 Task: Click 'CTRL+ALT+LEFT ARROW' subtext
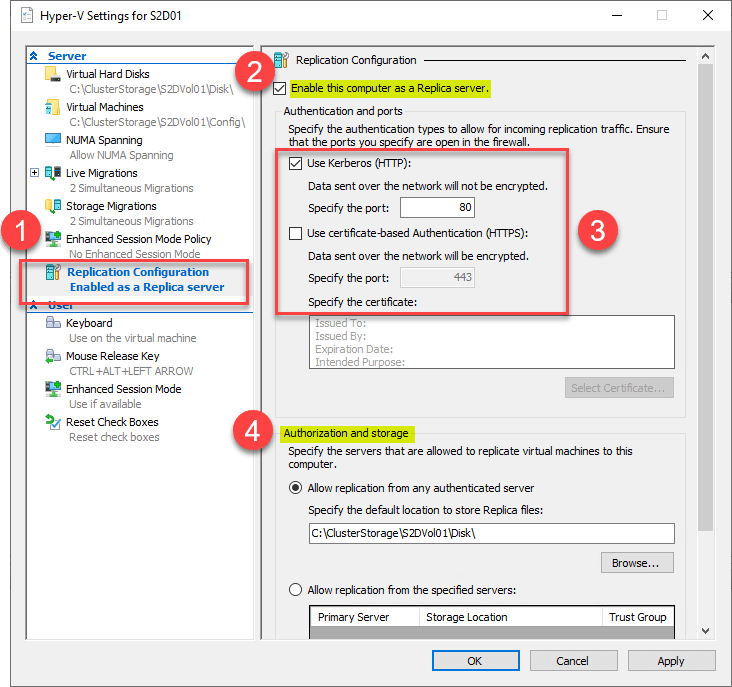(131, 371)
